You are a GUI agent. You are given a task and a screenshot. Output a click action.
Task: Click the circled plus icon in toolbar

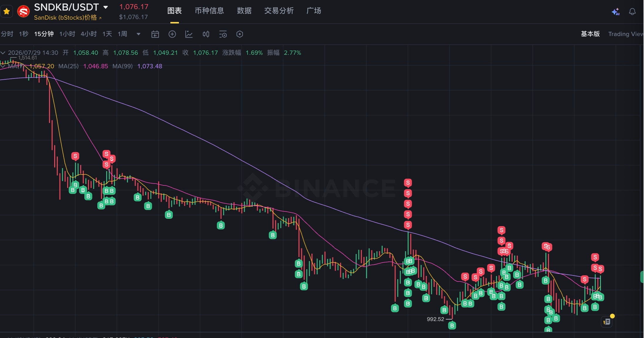pyautogui.click(x=172, y=34)
